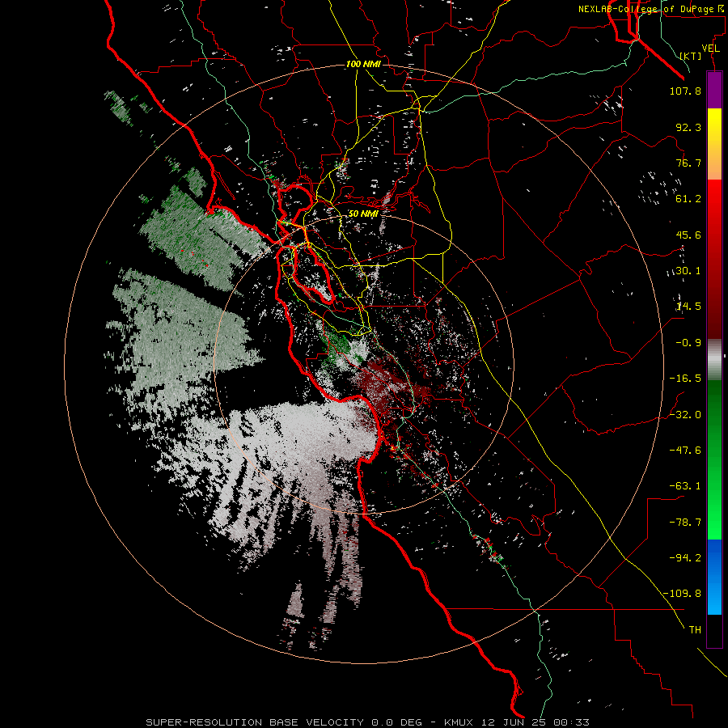Click the 107.8 velocity scale value
This screenshot has width=728, height=728.
[x=685, y=91]
